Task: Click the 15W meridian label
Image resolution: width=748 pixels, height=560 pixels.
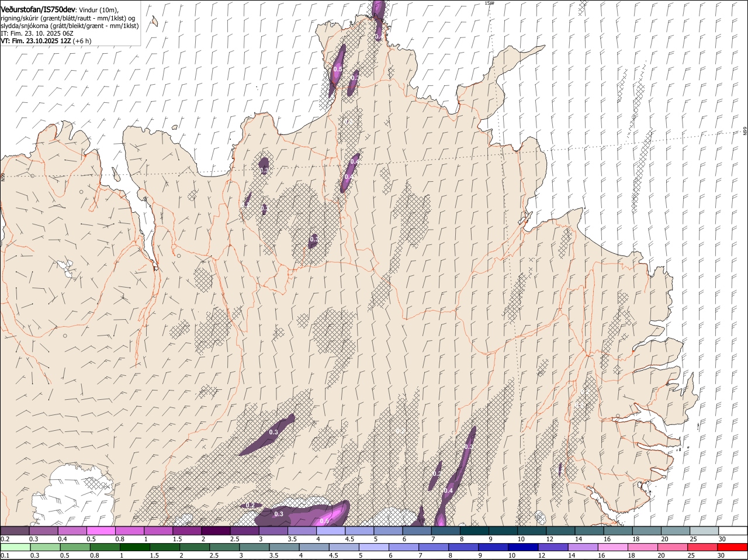Action: click(x=489, y=3)
